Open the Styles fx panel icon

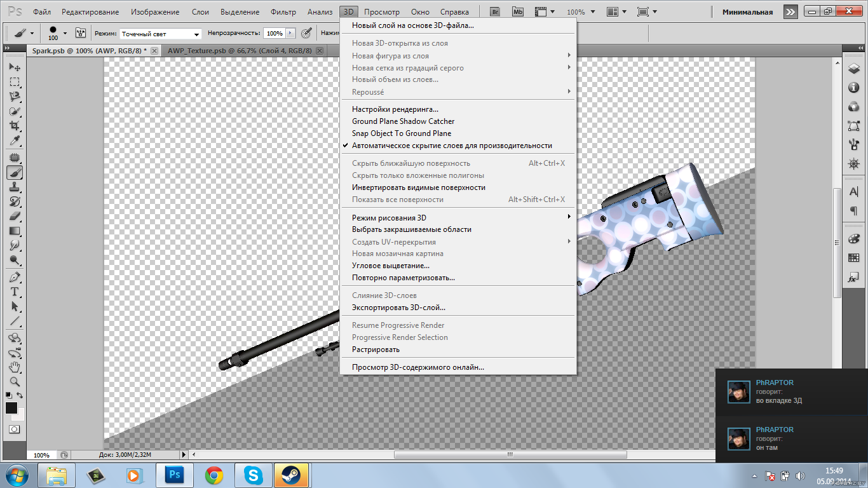pyautogui.click(x=853, y=278)
